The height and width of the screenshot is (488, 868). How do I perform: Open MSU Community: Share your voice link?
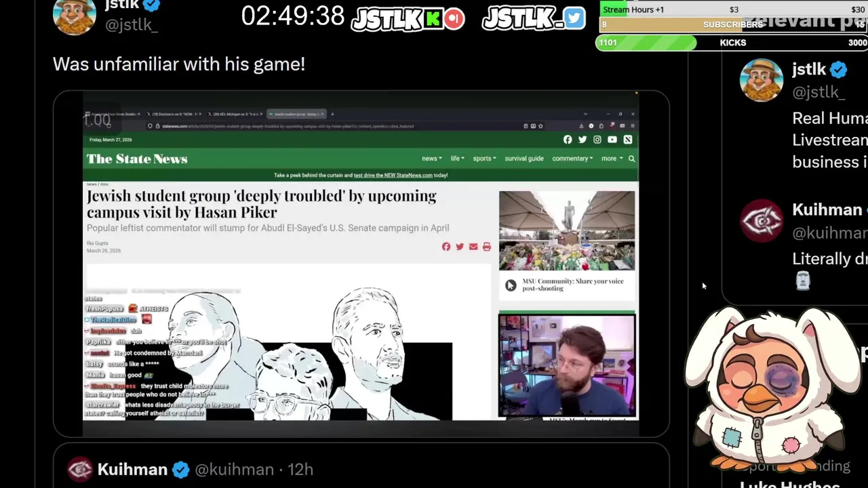click(573, 285)
